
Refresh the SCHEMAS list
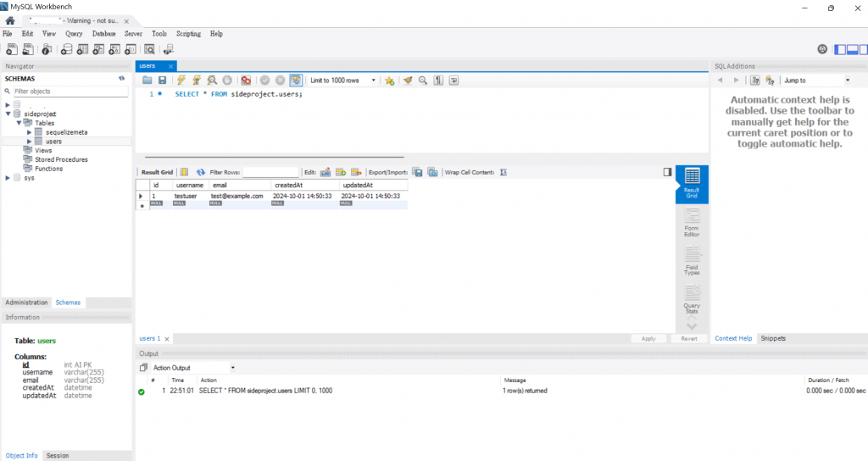pos(122,79)
